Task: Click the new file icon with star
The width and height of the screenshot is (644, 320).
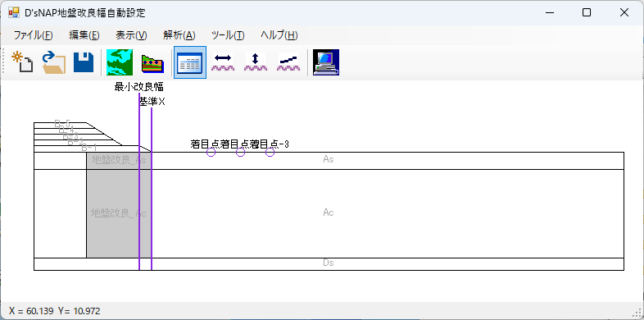Action: pyautogui.click(x=22, y=62)
